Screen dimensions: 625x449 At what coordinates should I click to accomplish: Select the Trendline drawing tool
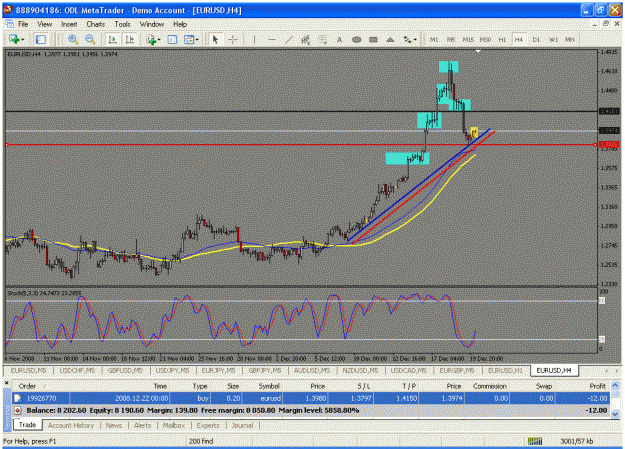tap(289, 39)
